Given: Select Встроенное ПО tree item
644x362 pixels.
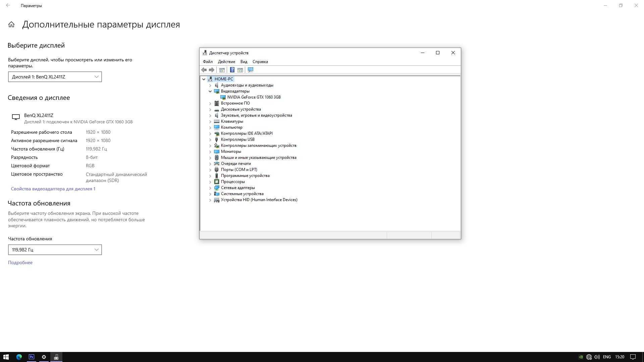Looking at the screenshot, I should [235, 103].
